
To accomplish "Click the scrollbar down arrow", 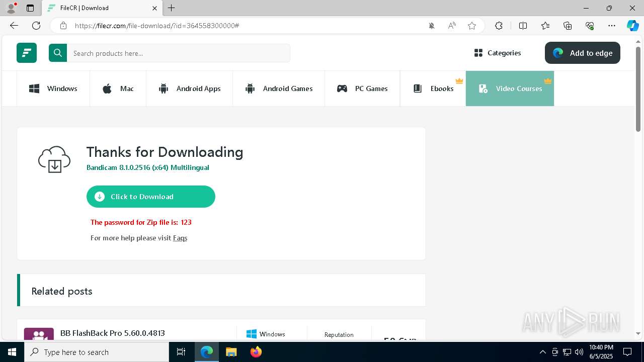I will [x=638, y=333].
